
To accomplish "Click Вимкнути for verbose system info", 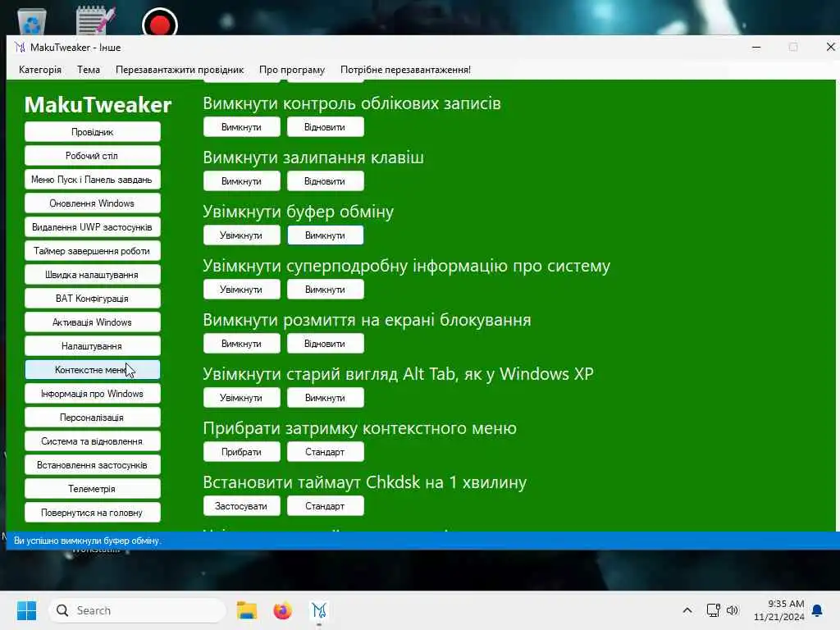I will (325, 290).
